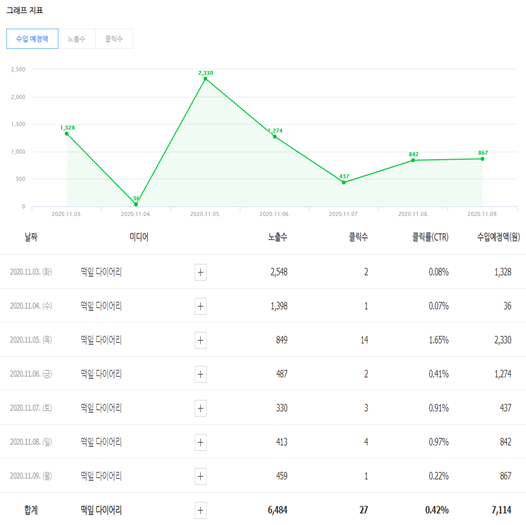This screenshot has height=525, width=526.
Task: Click impressions value 459
Action: (x=282, y=476)
